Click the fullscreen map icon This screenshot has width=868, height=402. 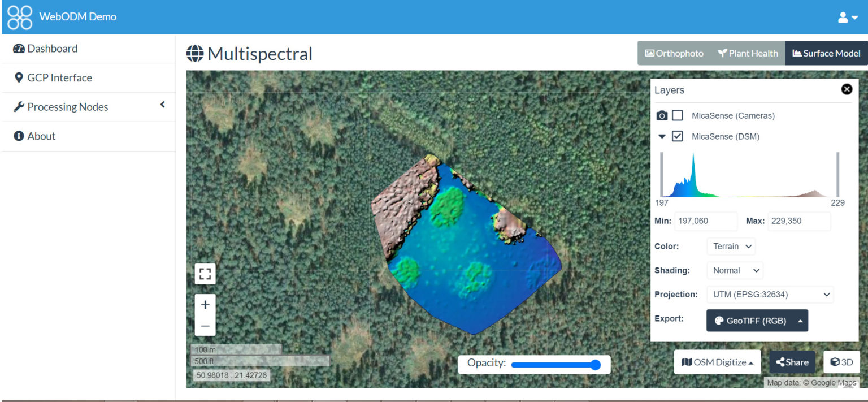click(x=205, y=274)
